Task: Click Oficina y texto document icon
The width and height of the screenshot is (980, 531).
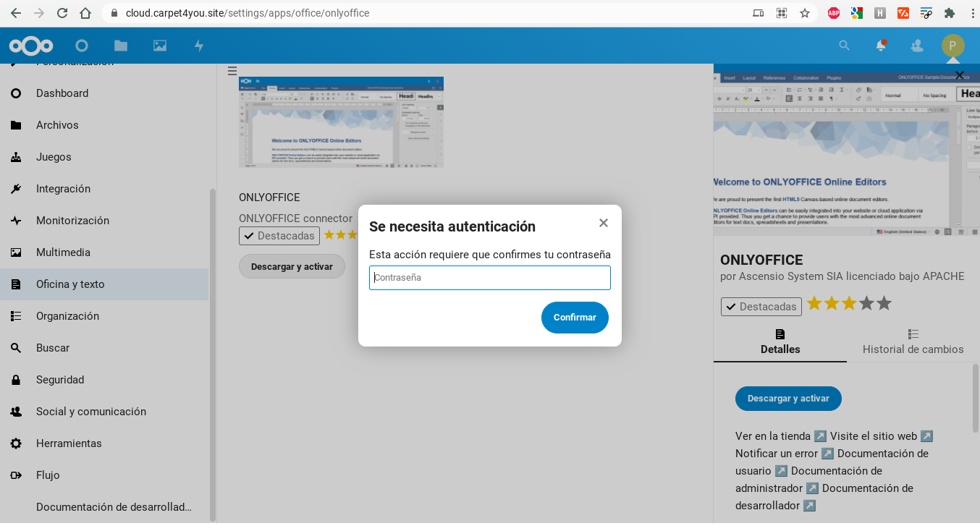Action: pos(16,284)
